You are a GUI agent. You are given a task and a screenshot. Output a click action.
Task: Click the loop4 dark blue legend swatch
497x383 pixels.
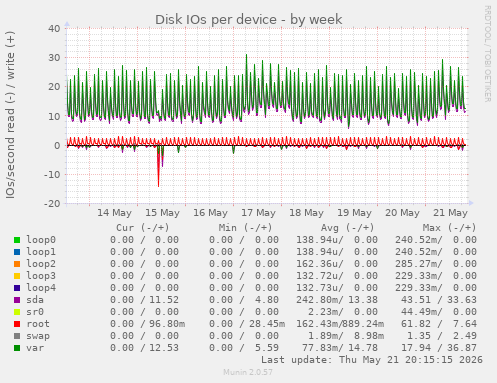[x=17, y=288]
